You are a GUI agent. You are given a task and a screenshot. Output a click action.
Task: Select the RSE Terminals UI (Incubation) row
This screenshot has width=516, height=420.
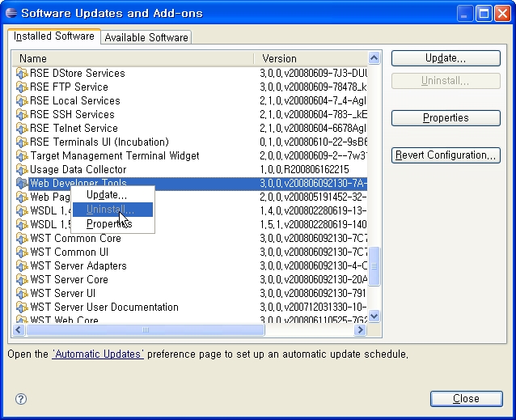click(190, 142)
